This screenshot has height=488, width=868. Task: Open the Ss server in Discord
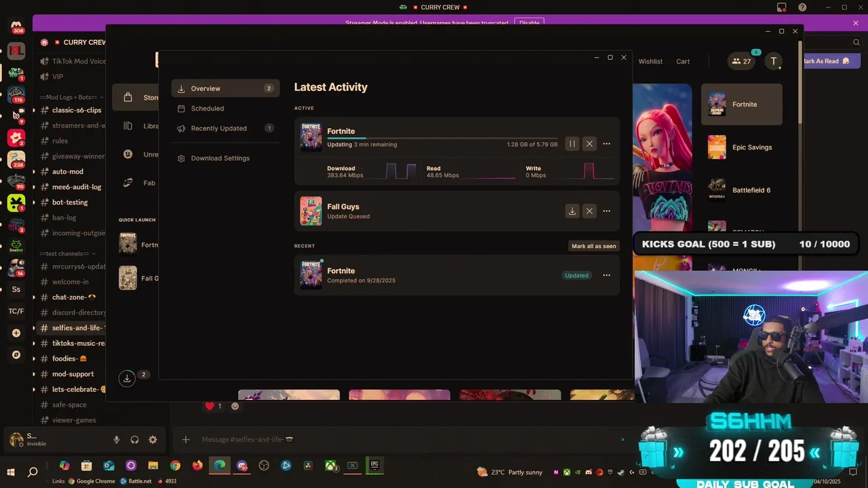(16, 289)
